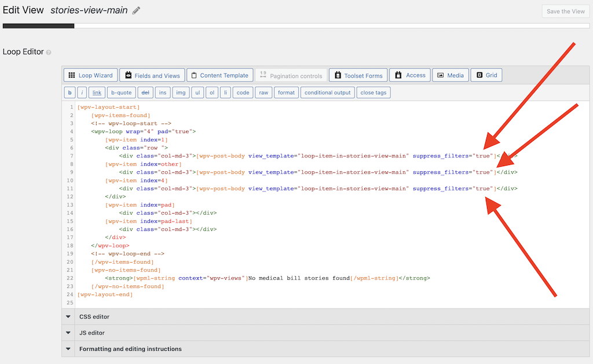Expand Formatting and editing instructions

pos(325,349)
